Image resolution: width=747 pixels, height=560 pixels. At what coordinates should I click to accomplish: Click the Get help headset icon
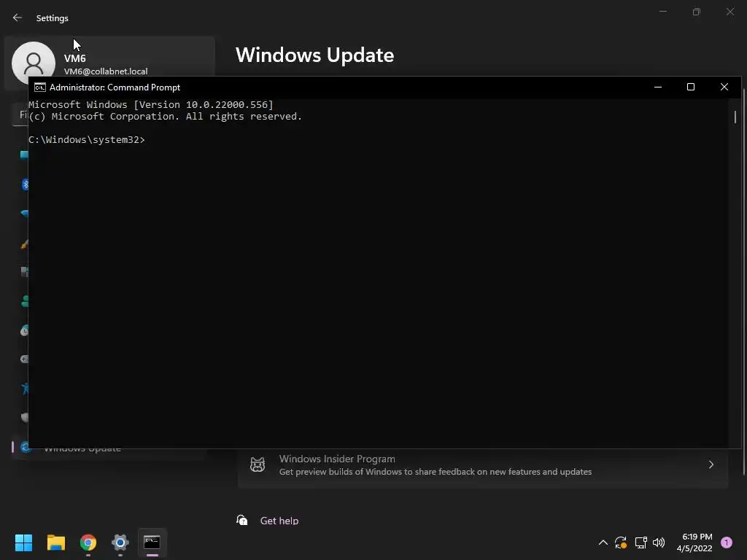[242, 520]
